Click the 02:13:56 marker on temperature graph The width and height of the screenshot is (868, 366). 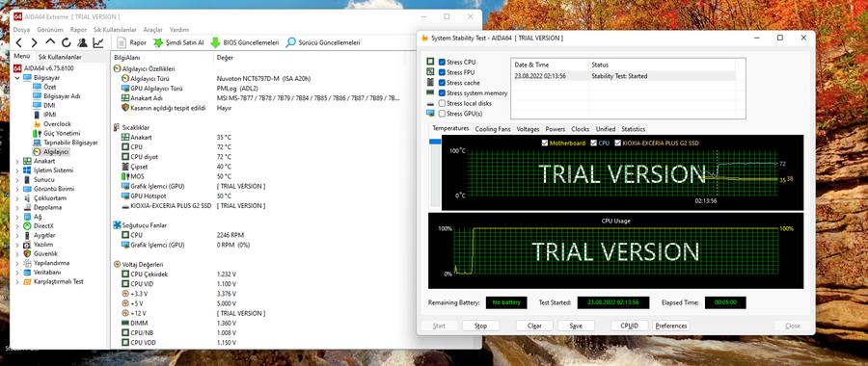(x=706, y=201)
